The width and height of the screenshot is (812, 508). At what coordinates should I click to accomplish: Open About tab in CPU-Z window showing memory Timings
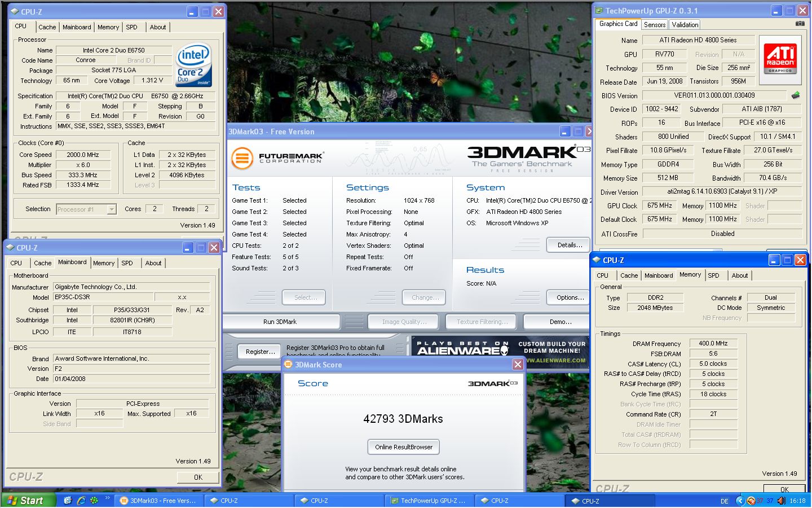point(740,275)
